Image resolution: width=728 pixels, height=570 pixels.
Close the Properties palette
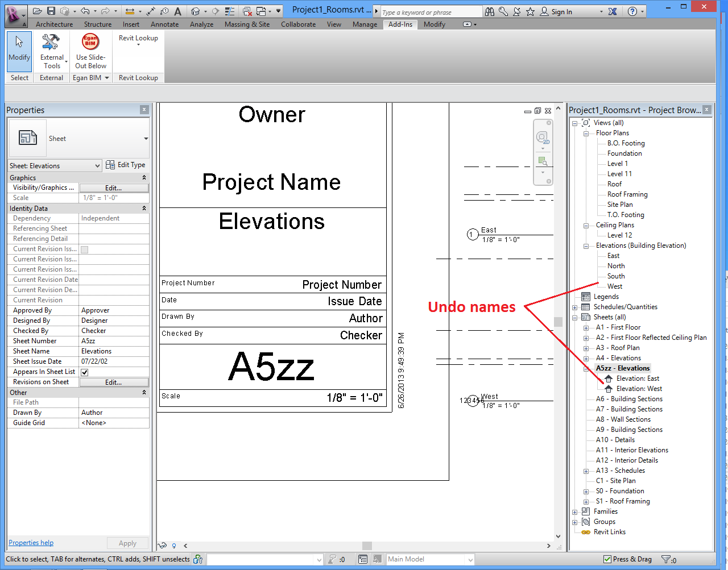[144, 110]
